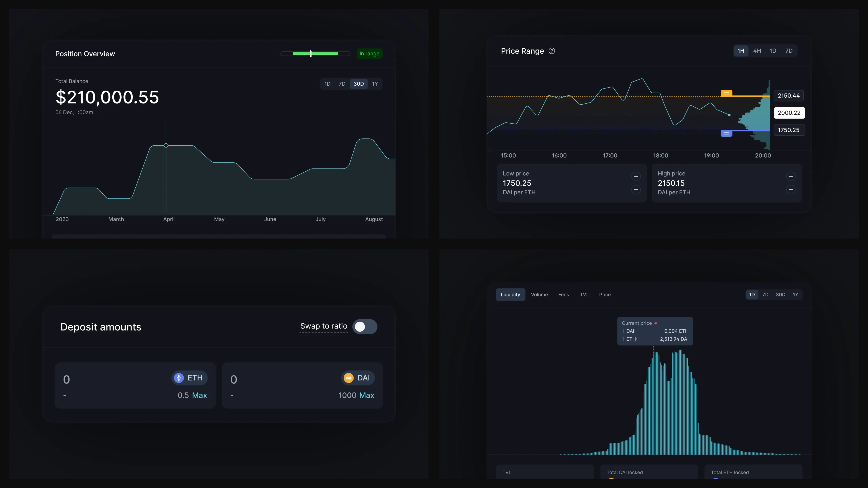Open the Volume tab
This screenshot has width=868, height=488.
click(539, 295)
